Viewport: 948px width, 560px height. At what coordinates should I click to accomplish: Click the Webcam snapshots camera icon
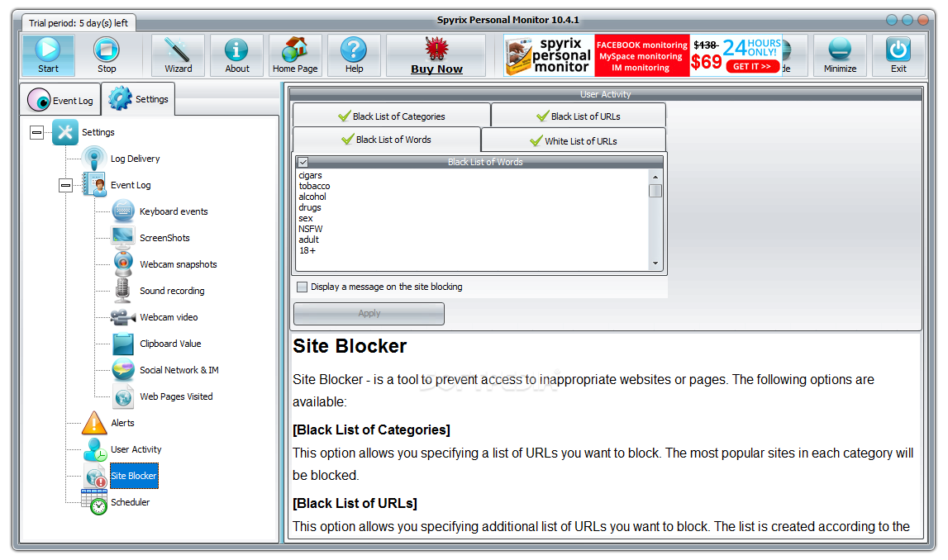(x=123, y=264)
